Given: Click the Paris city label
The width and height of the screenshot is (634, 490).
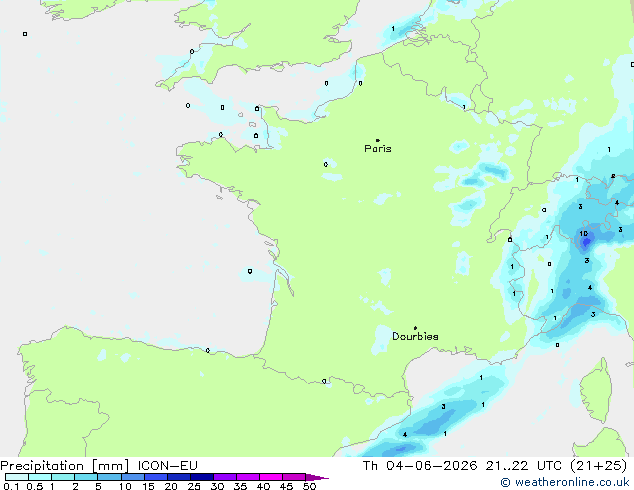Looking at the screenshot, I should [x=378, y=149].
